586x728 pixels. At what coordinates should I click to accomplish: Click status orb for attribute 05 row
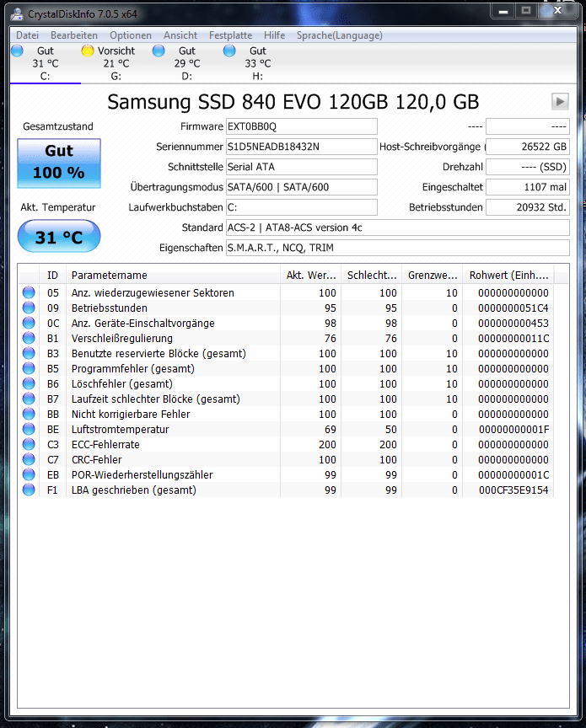[29, 292]
